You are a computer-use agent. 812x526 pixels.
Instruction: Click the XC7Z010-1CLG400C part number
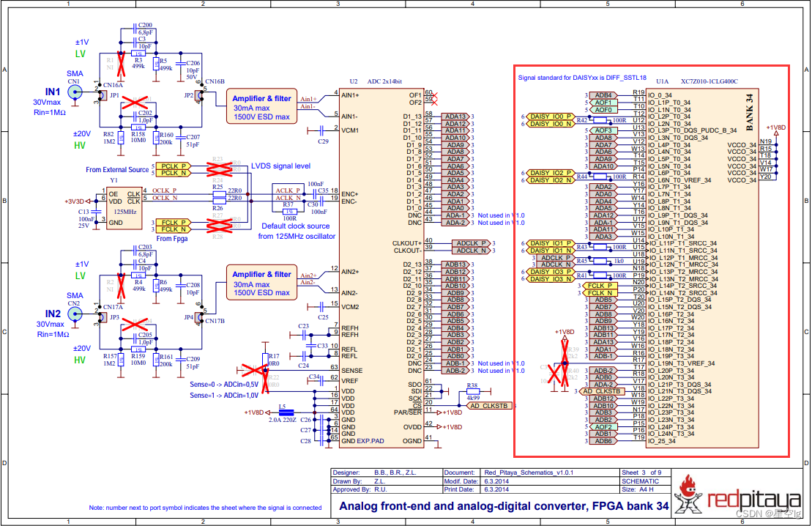709,81
